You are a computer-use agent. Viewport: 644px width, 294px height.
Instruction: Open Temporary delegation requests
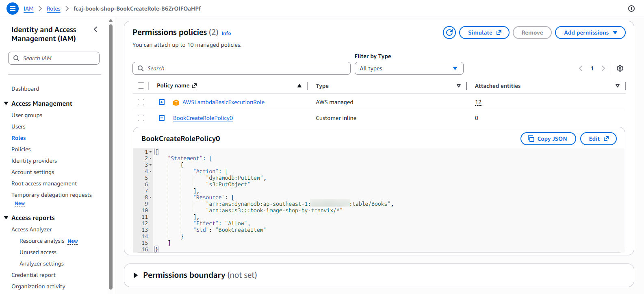tap(52, 195)
